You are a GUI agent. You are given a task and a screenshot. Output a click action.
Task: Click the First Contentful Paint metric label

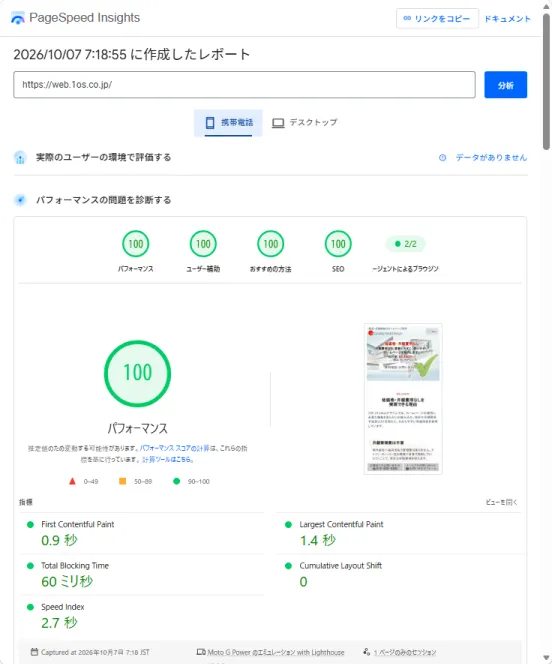(77, 524)
